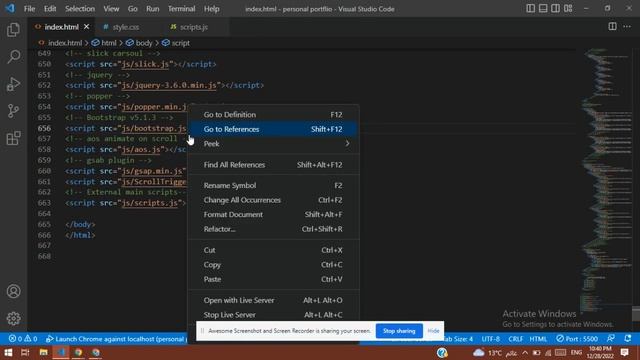The height and width of the screenshot is (360, 640).
Task: Open the Search view in activity bar
Action: [x=13, y=57]
